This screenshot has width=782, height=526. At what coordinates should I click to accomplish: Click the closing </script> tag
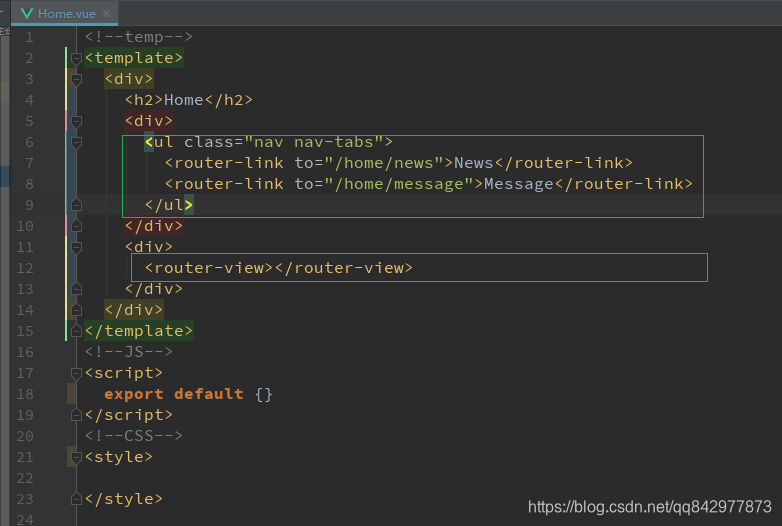(x=129, y=415)
